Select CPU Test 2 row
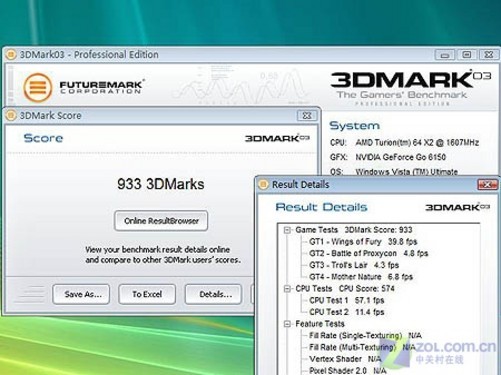The width and height of the screenshot is (501, 375). click(x=346, y=312)
